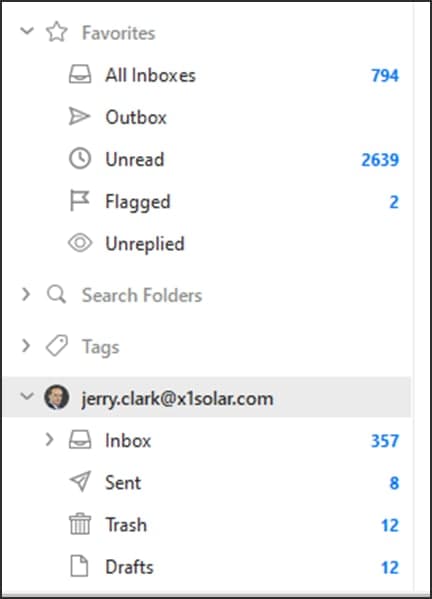Screen dimensions: 432x599
Task: Click the Favorites star icon
Action: click(x=57, y=32)
